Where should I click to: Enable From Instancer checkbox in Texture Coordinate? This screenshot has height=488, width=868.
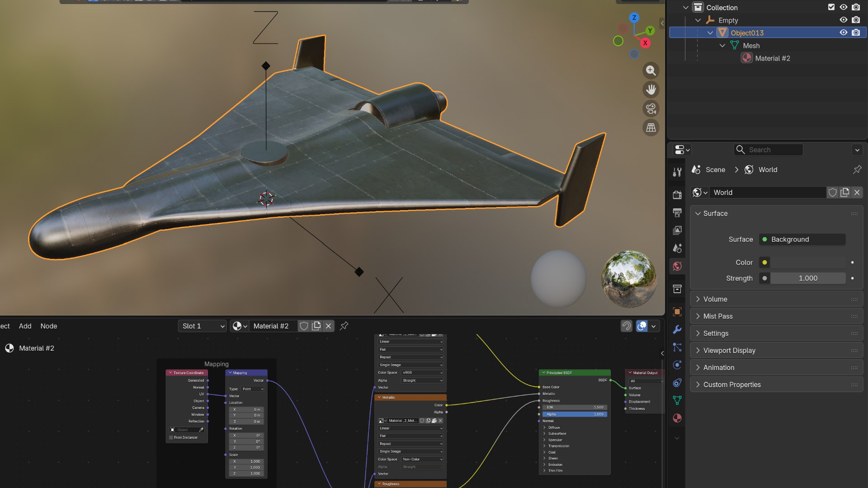(171, 437)
